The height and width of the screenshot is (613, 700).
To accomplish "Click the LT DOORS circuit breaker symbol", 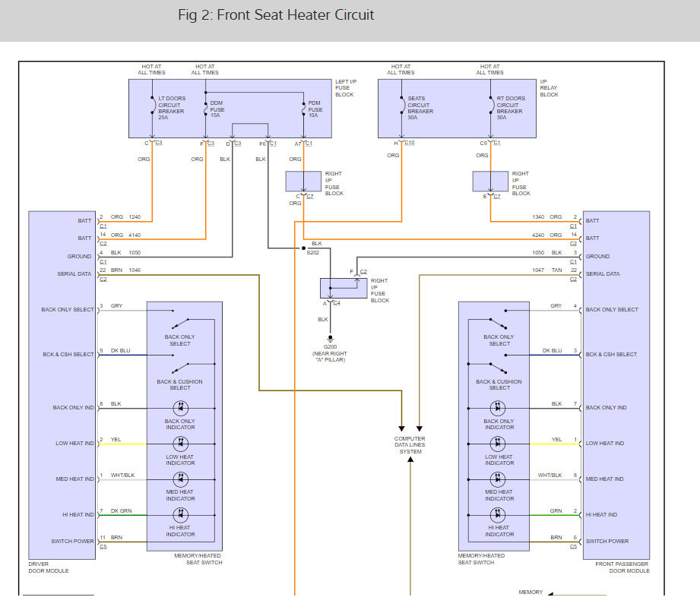I will 153,105.
